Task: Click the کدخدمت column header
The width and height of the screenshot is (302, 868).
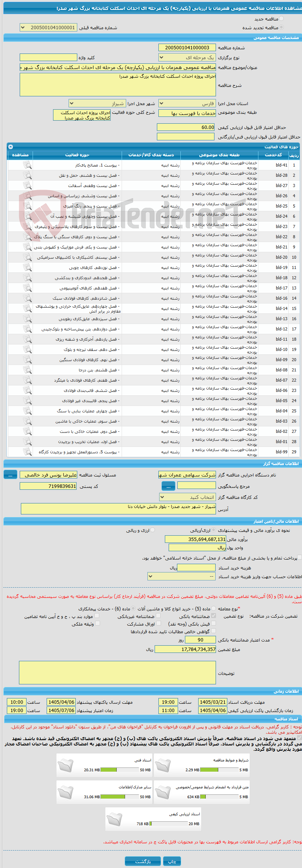Action: (x=273, y=155)
